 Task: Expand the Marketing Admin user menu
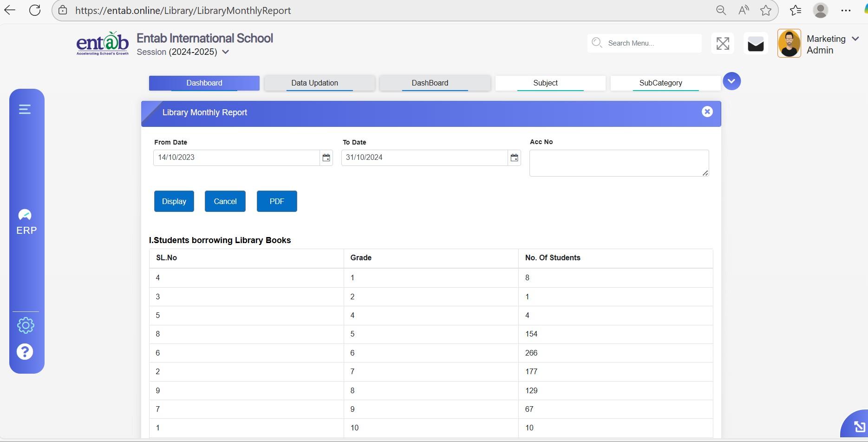tap(855, 39)
